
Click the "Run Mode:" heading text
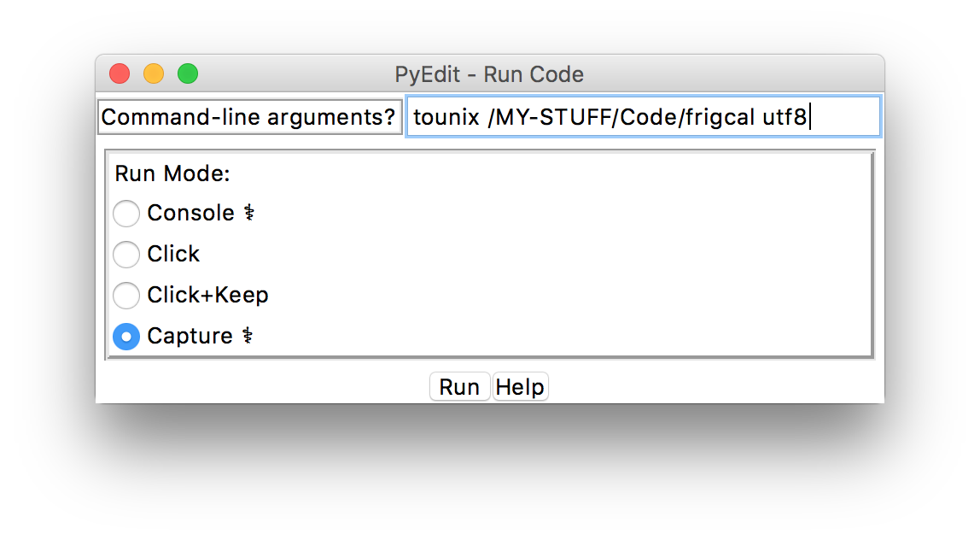[172, 174]
